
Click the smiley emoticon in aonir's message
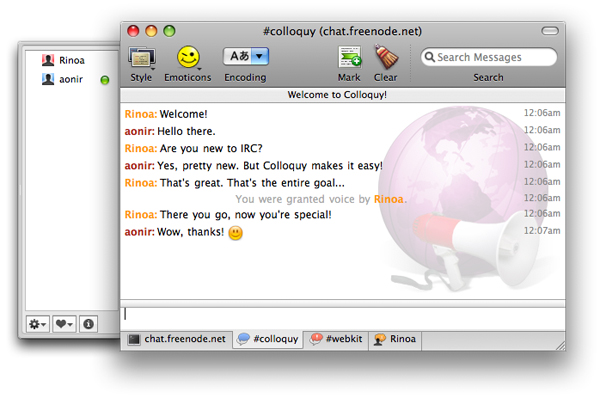[x=235, y=233]
